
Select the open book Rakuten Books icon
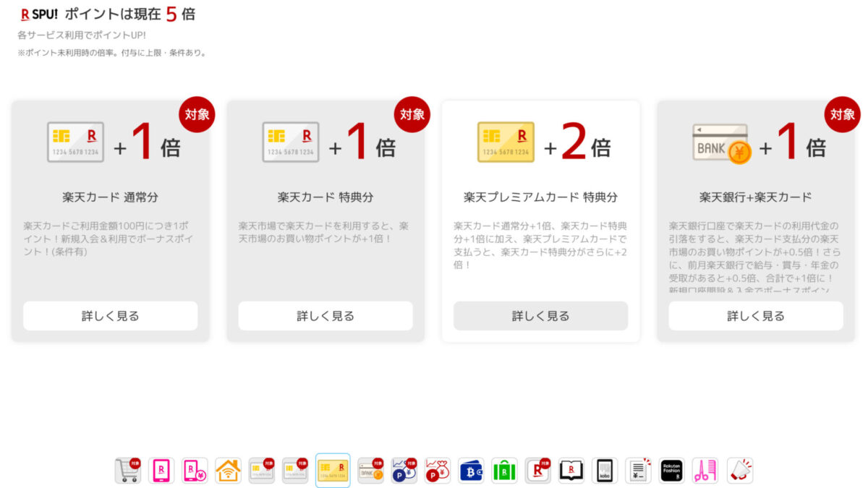571,471
